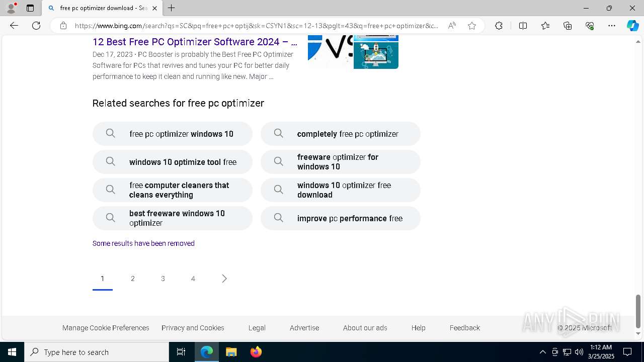
Task: Show hidden system tray icons
Action: 542,352
